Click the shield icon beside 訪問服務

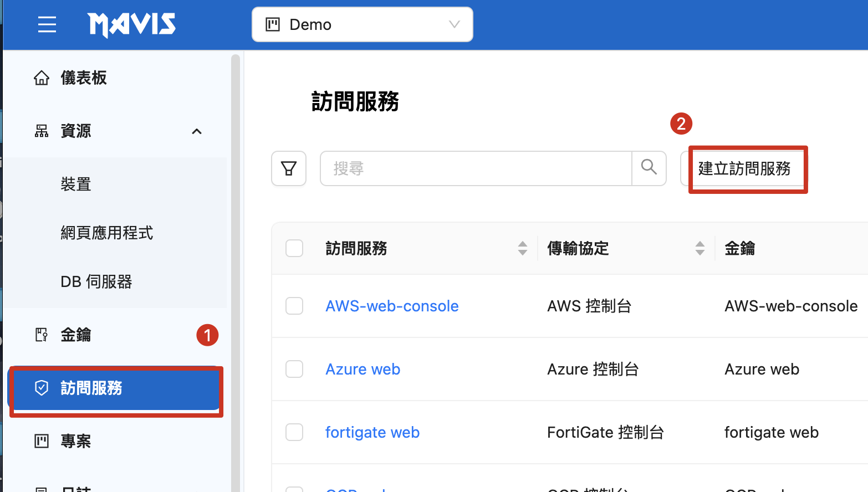click(x=42, y=388)
